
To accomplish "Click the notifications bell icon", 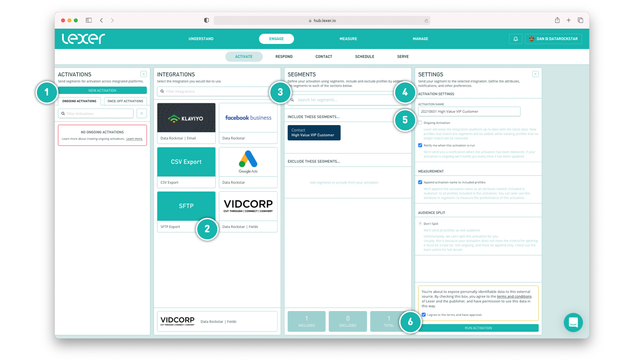I will (516, 39).
